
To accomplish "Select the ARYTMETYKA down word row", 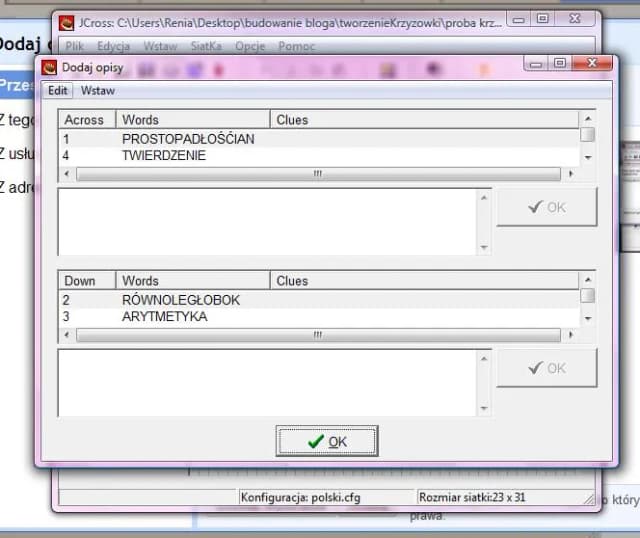I will [x=164, y=317].
